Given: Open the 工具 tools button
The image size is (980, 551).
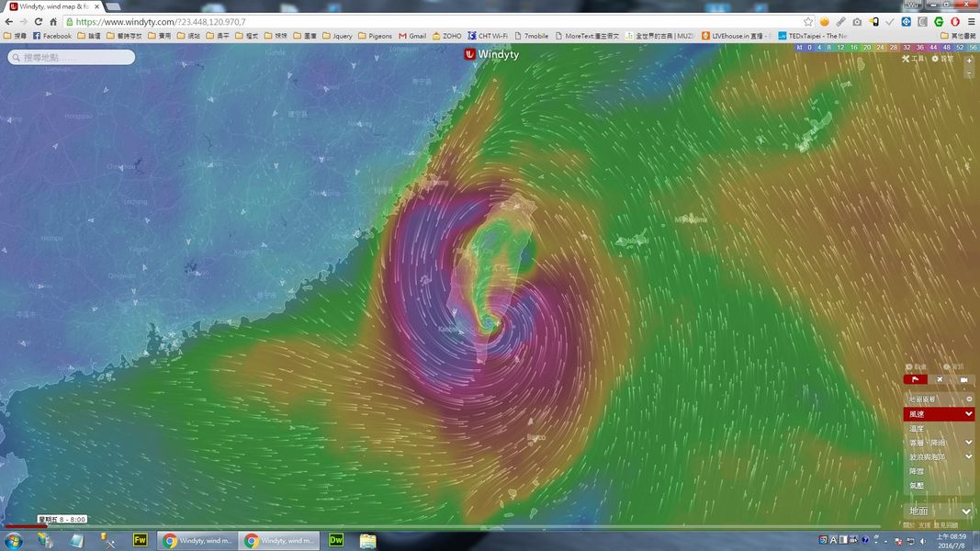Looking at the screenshot, I should coord(913,59).
